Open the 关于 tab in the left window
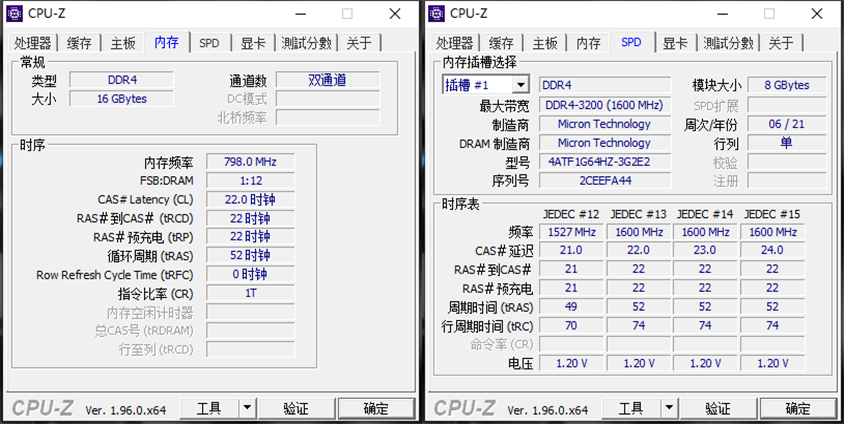The image size is (844, 424). pos(359,43)
